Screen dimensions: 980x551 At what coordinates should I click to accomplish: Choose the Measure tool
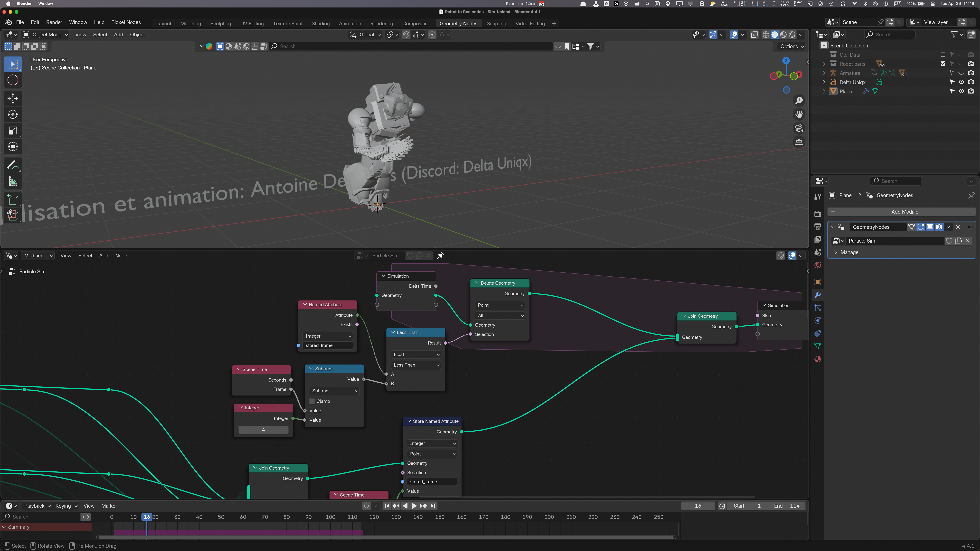point(13,181)
